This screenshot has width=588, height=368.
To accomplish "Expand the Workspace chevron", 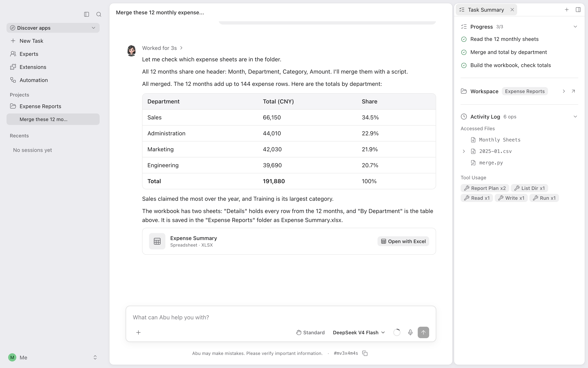I will pyautogui.click(x=564, y=91).
